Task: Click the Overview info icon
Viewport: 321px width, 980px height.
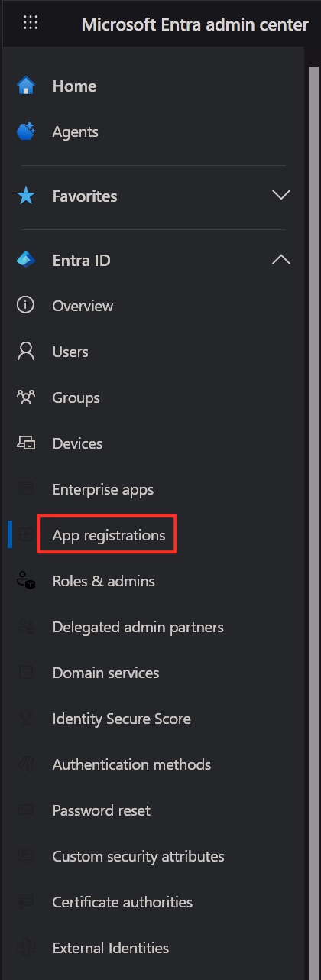Action: click(x=26, y=306)
